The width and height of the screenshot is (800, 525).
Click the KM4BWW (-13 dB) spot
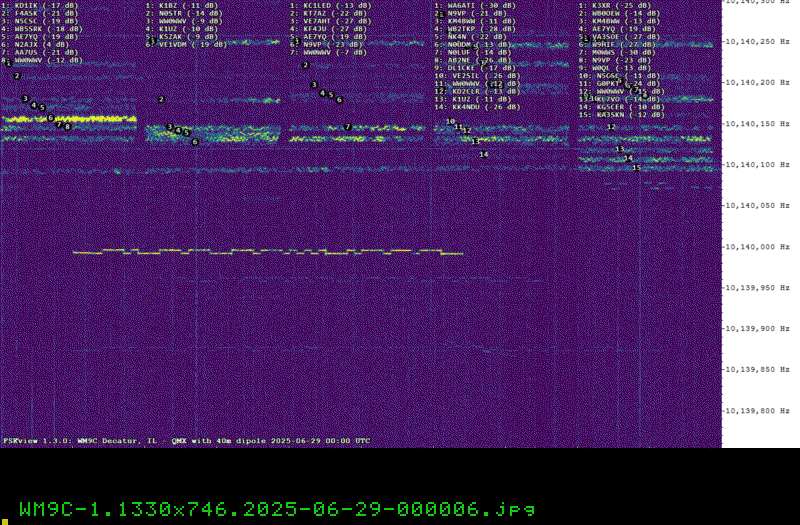tap(619, 21)
